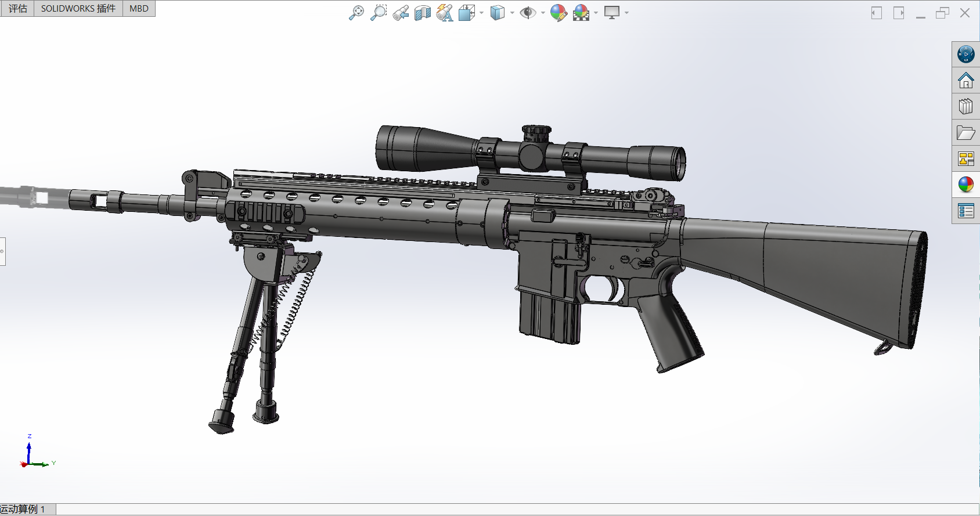Click the View Orientation cube icon
The image size is (980, 516).
coord(467,13)
